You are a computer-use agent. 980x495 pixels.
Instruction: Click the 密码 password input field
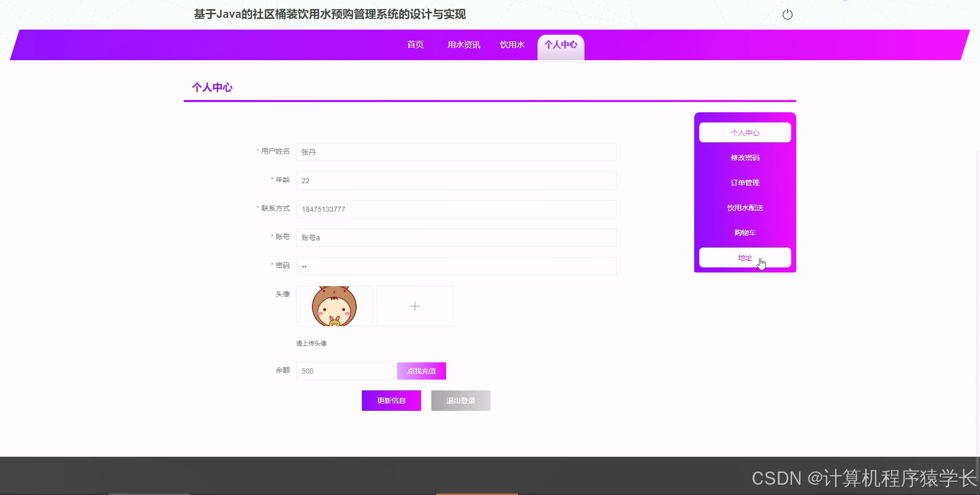coord(456,266)
